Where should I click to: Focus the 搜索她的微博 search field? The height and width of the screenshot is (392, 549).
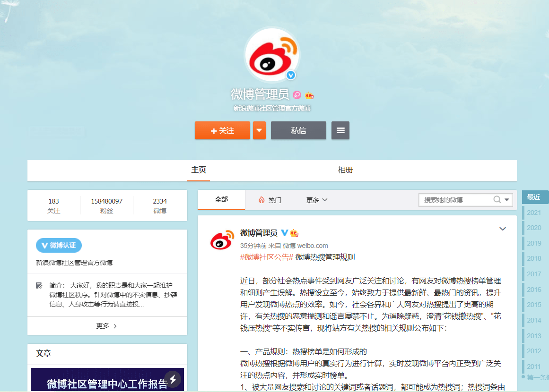tap(455, 200)
